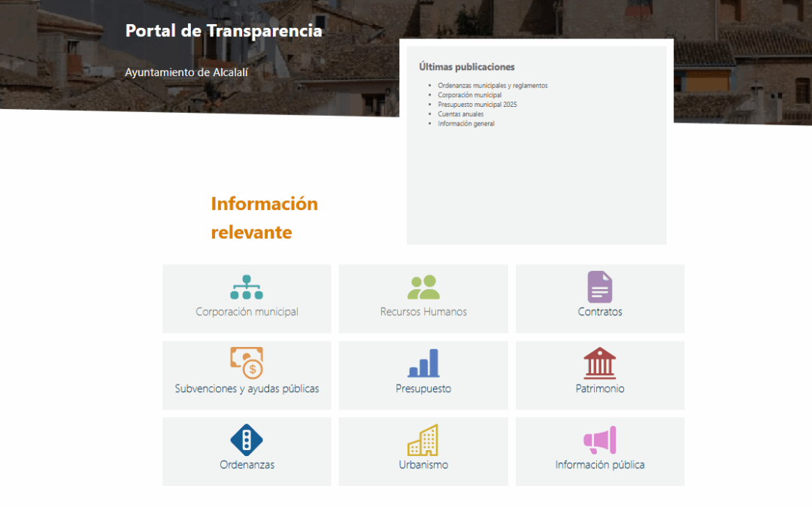Screen dimensions: 812x508
Task: Click 'Ayuntamiento de Alcalalí' header text
Action: click(x=186, y=72)
